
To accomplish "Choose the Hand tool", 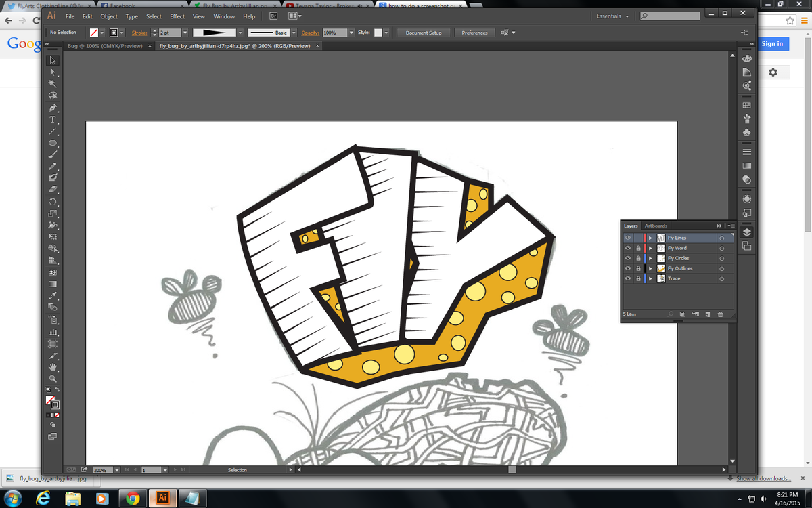I will (53, 367).
